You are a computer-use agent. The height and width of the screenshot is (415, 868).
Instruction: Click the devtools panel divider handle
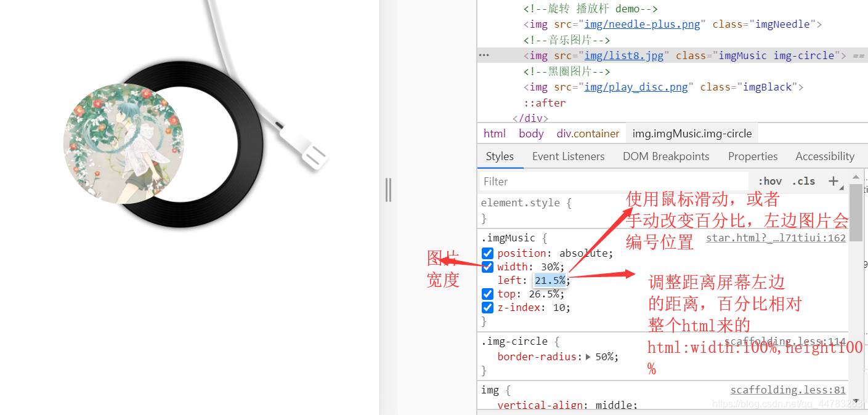click(x=388, y=190)
